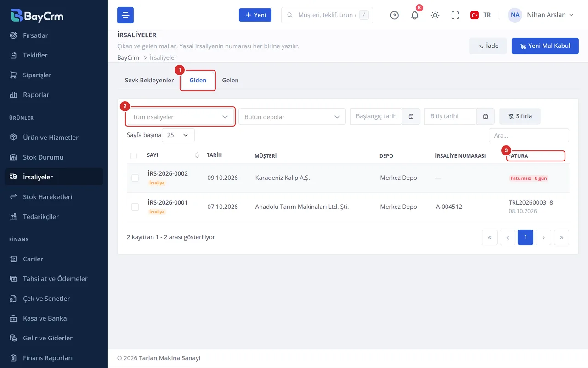Collapse sidebar with the hamburger menu button
Viewport: 588px width, 368px height.
pos(125,15)
